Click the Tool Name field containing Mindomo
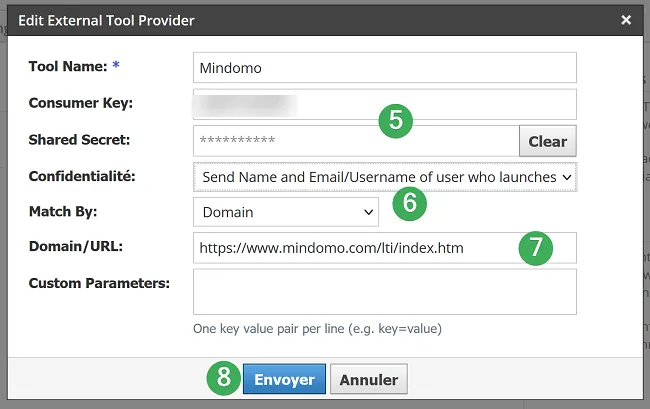Viewport: 650px width, 409px height. coord(385,68)
